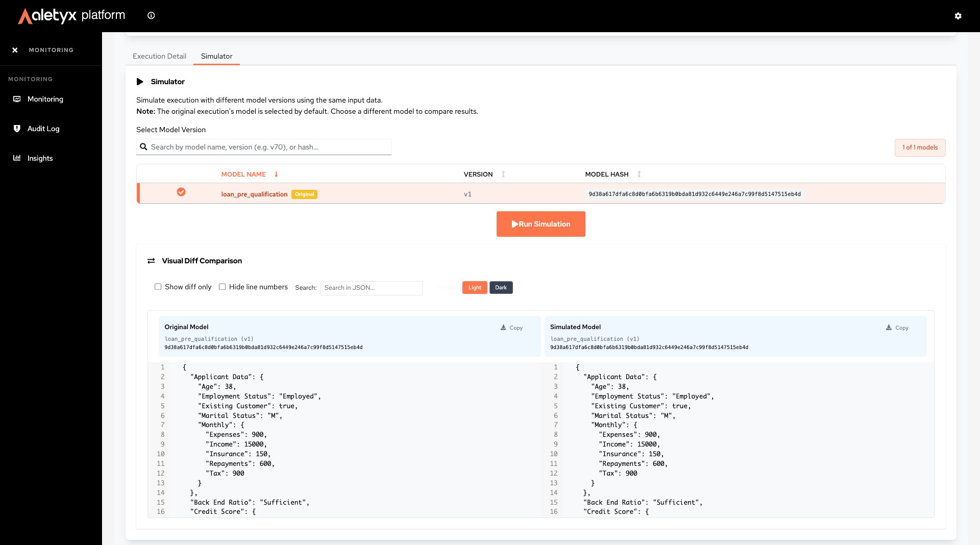
Task: Switch diff theme to Light
Action: pyautogui.click(x=475, y=288)
